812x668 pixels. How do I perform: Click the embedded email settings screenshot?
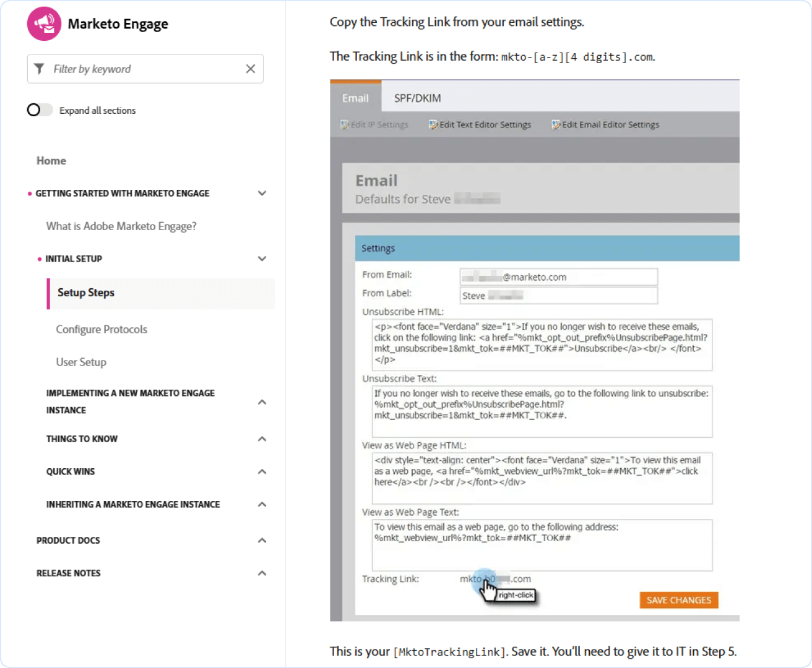click(x=535, y=351)
